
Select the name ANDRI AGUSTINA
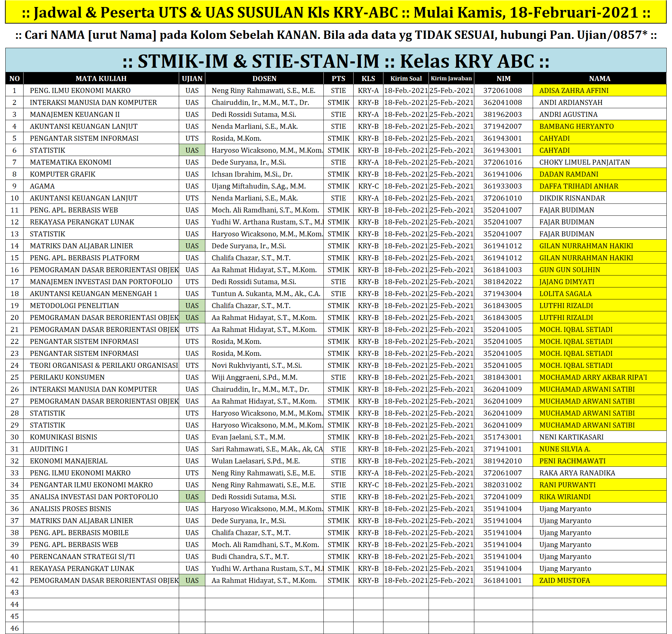(x=568, y=114)
